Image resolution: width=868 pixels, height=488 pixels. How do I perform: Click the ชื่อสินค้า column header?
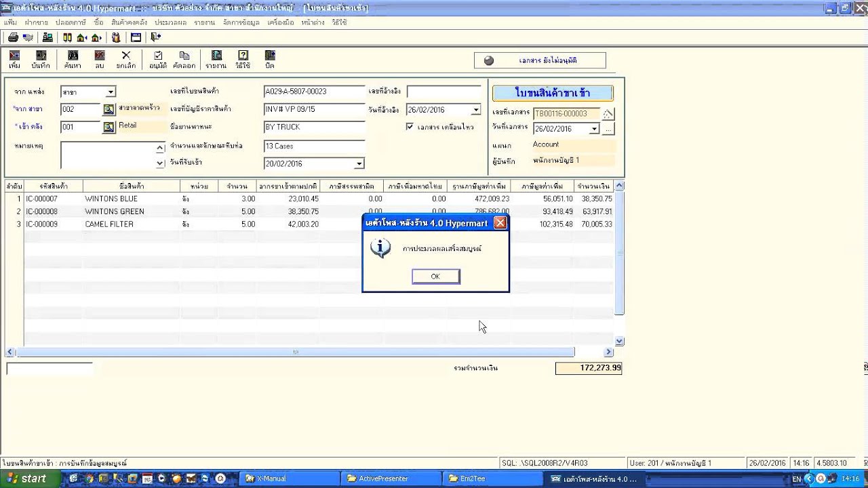131,186
